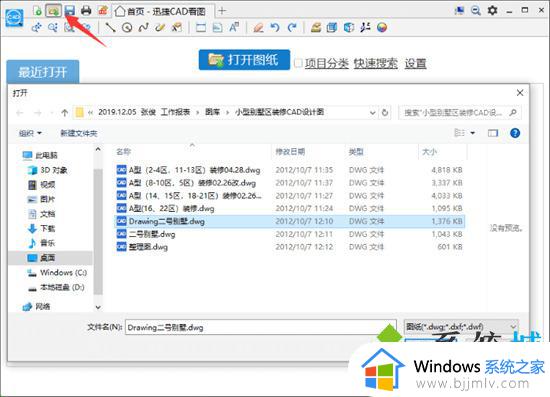Select file A型（8-10区、5区）装修02.26改.dwg
Screen dimensions: 550x397
tap(290, 183)
